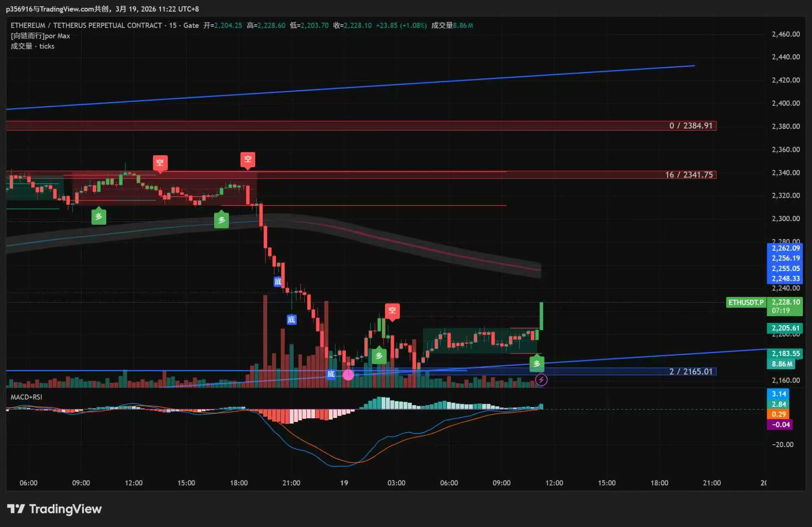Image resolution: width=812 pixels, height=527 pixels.
Task: Click the green 2,205.61 price label
Action: pyautogui.click(x=785, y=328)
